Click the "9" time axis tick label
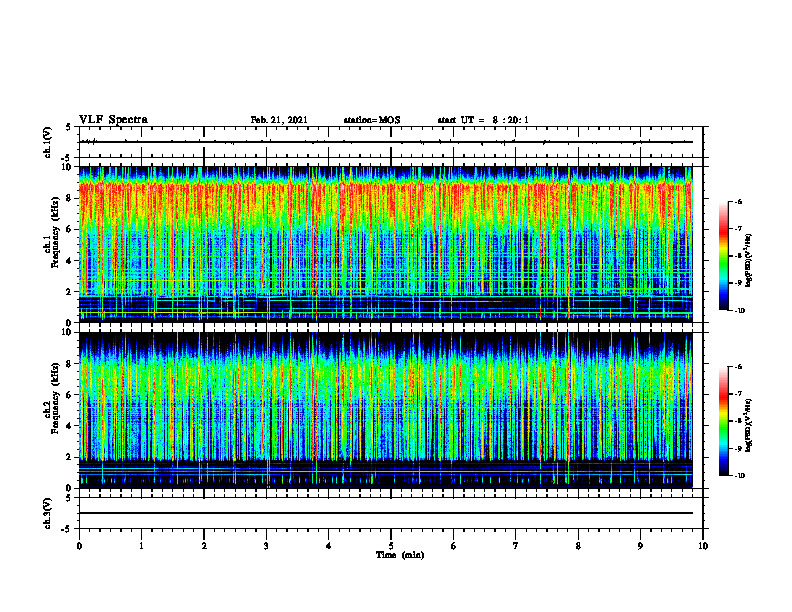The width and height of the screenshot is (792, 612). tap(640, 546)
